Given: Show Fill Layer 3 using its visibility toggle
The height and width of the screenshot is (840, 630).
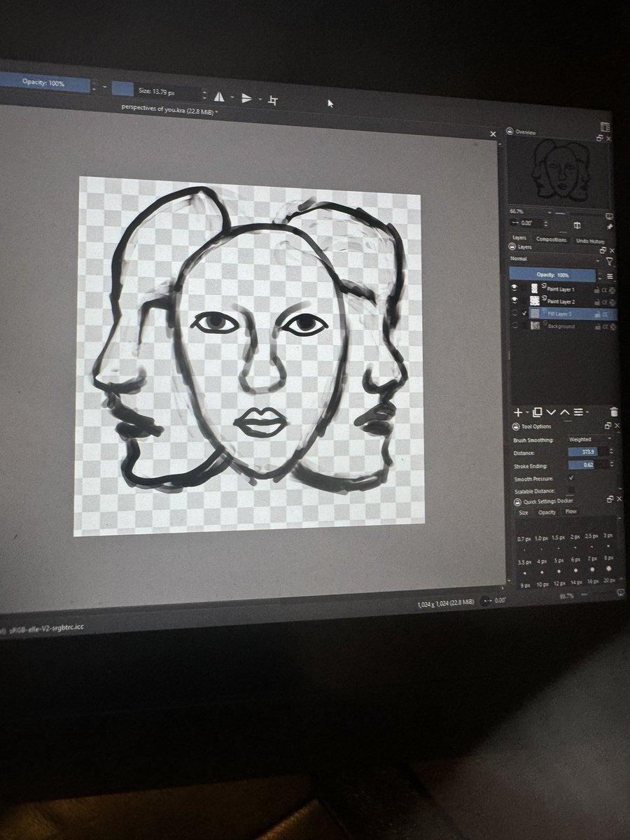Looking at the screenshot, I should tap(514, 313).
